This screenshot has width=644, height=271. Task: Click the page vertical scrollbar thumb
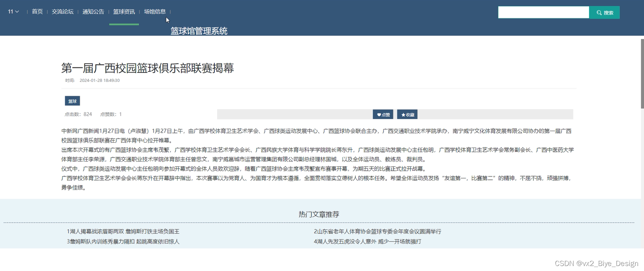(x=642, y=73)
